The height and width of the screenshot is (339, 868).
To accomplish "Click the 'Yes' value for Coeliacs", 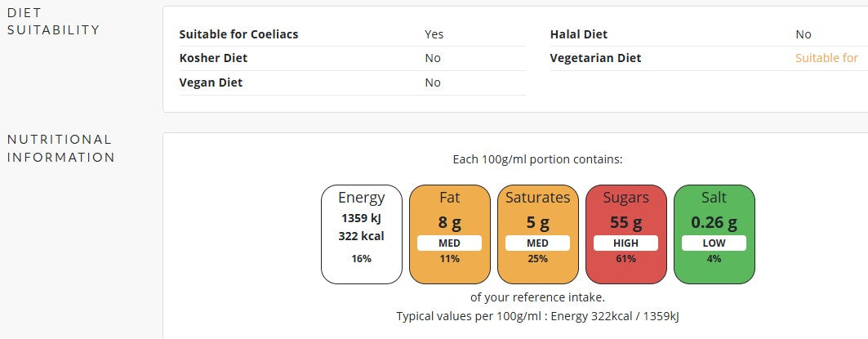I will coord(434,34).
